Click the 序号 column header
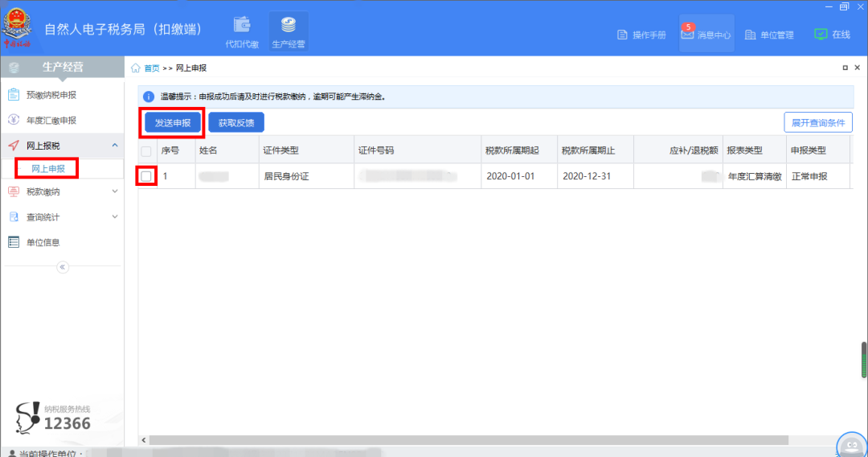The height and width of the screenshot is (457, 868). pos(176,150)
